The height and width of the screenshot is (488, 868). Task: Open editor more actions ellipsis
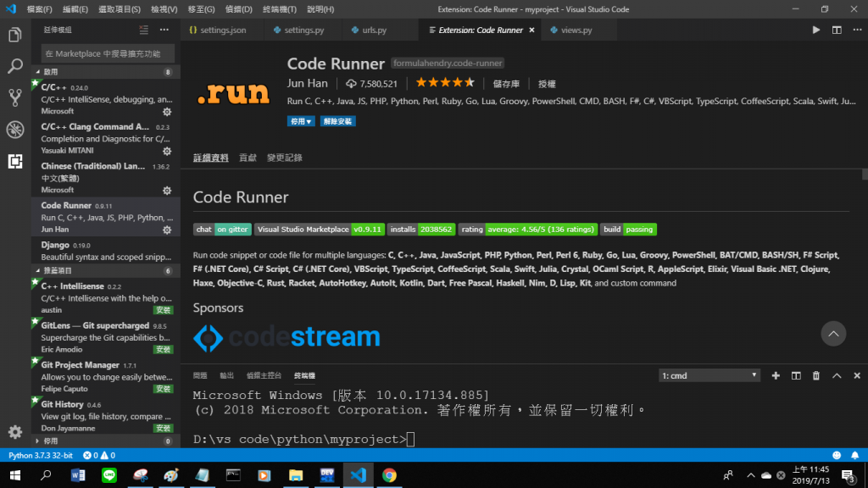[857, 30]
